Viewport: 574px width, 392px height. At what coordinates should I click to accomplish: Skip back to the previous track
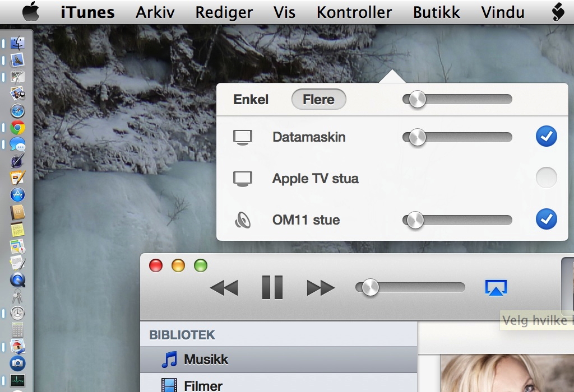224,288
